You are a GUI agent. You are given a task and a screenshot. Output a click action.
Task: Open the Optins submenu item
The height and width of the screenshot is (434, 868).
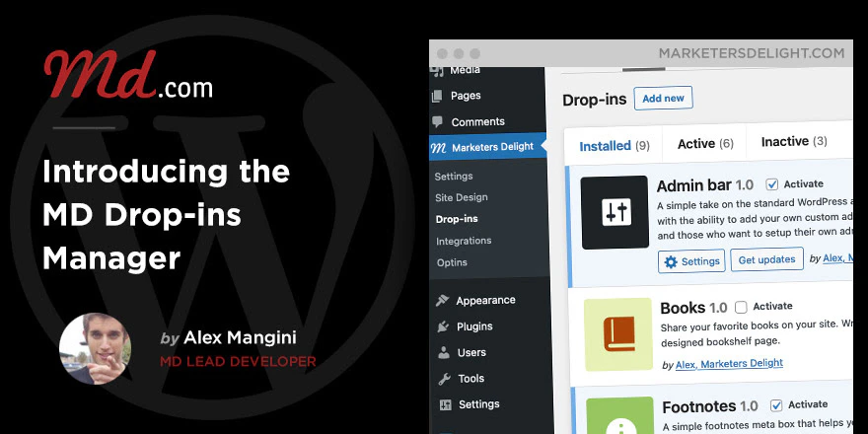click(x=452, y=262)
